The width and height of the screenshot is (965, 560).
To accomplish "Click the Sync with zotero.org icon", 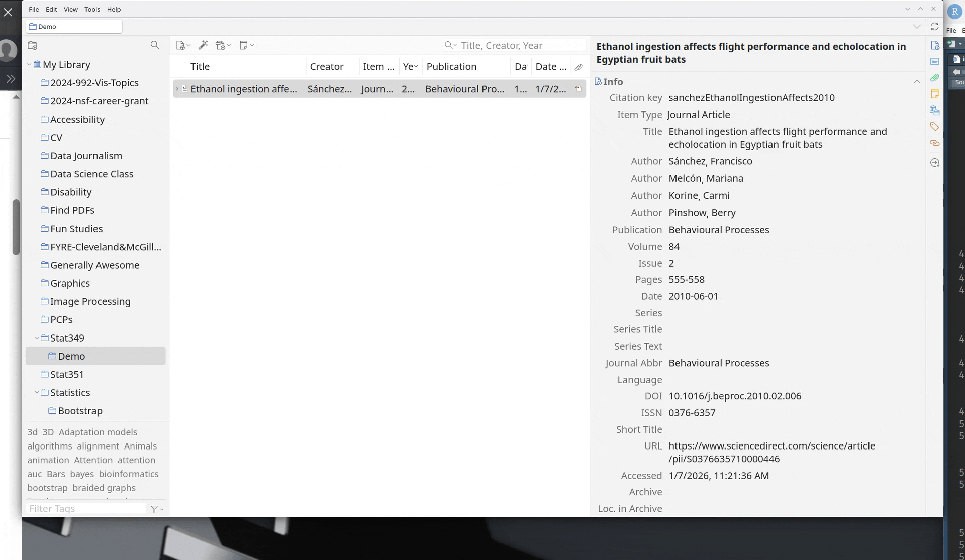I will tap(934, 27).
